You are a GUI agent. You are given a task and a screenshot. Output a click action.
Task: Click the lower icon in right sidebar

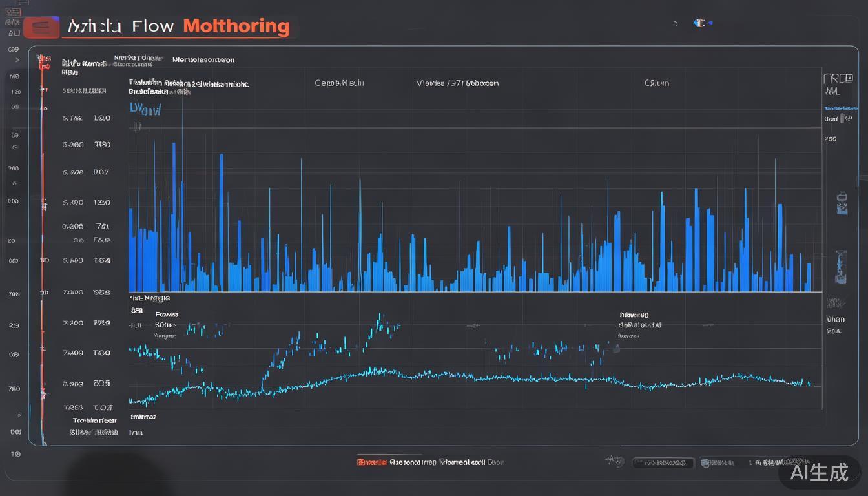840,265
